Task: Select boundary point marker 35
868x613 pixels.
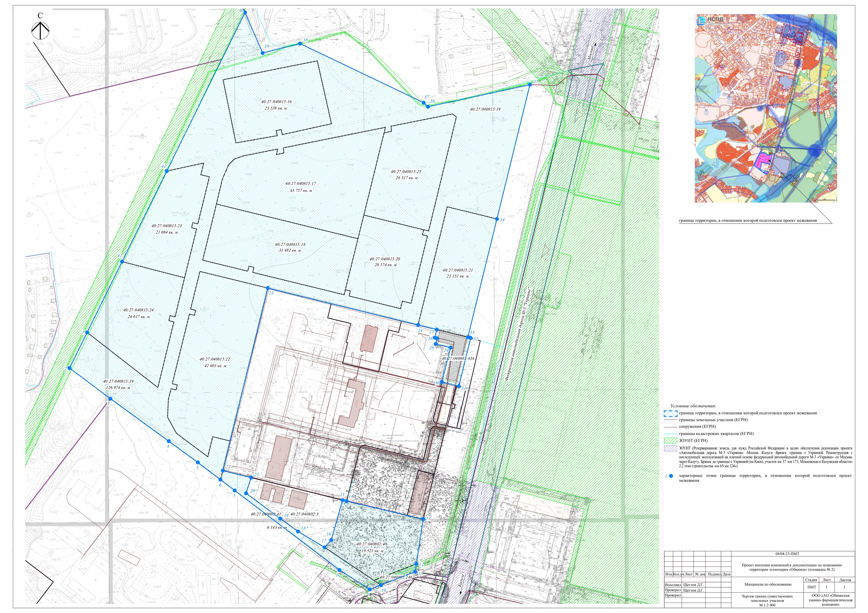Action: 530,85
